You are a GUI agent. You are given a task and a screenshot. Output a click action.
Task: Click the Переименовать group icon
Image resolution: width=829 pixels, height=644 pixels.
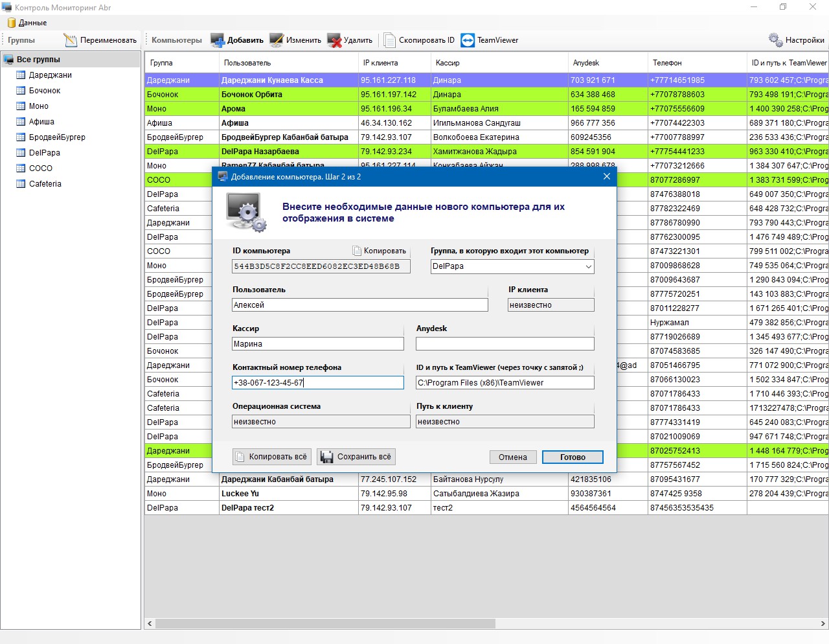tap(71, 40)
